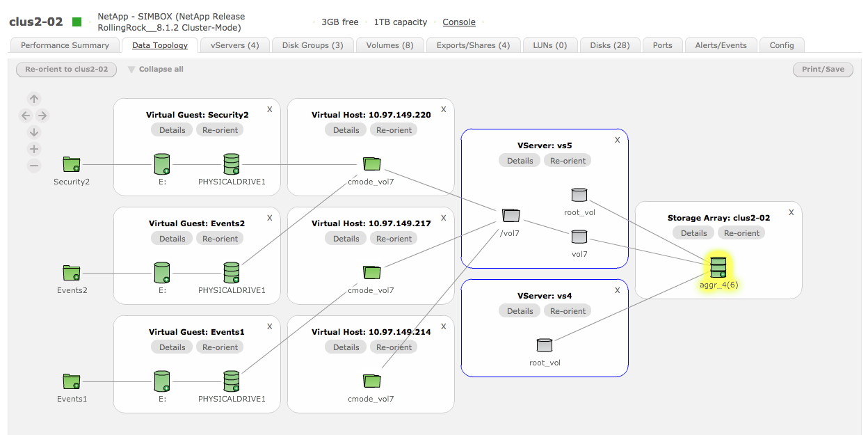868x435 pixels.
Task: Click the Security2 green folder icon
Action: (x=72, y=164)
